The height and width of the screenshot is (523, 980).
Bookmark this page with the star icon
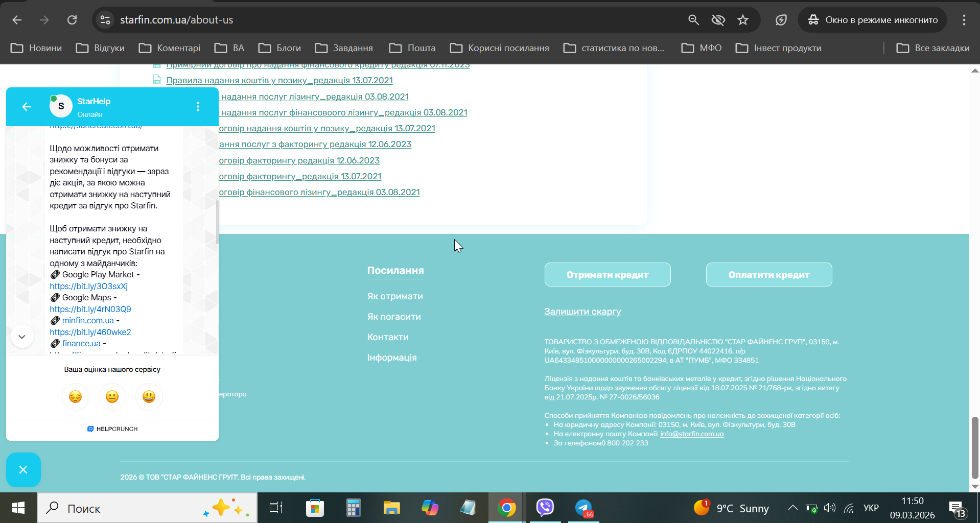[743, 20]
